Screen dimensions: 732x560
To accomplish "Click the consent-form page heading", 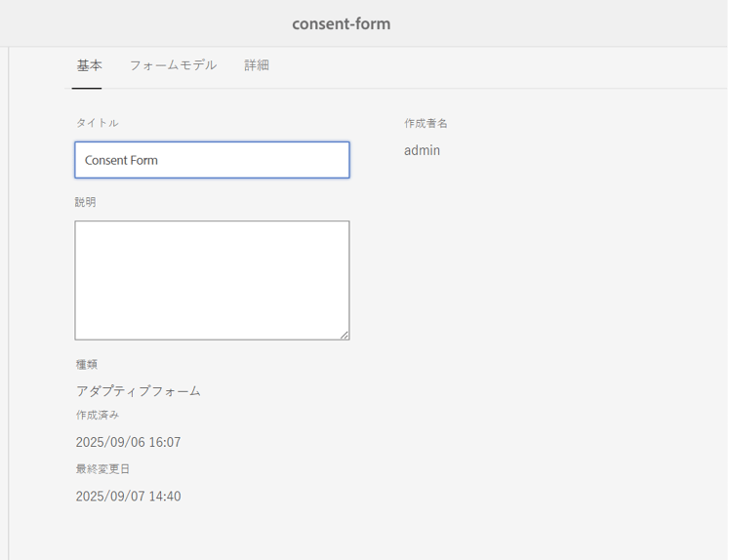I will pos(341,23).
